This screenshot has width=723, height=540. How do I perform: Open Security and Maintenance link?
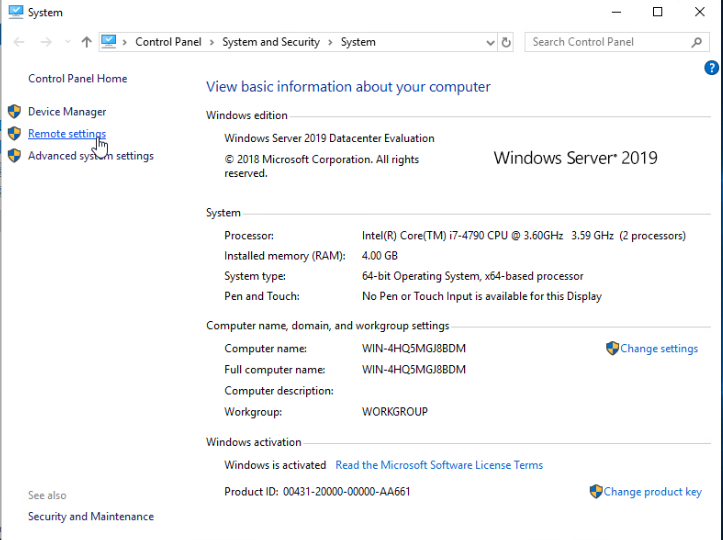pyautogui.click(x=91, y=516)
